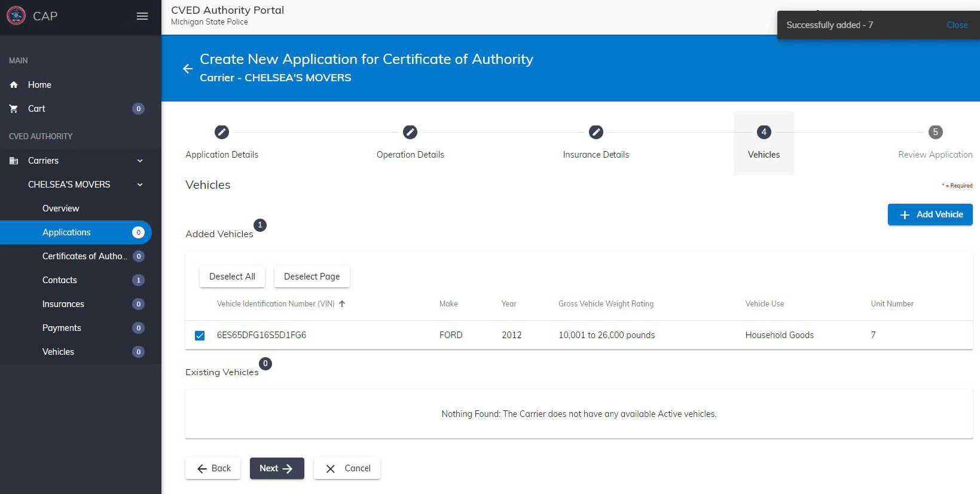The image size is (980, 494).
Task: Open Insurances in the sidebar
Action: tap(76, 304)
